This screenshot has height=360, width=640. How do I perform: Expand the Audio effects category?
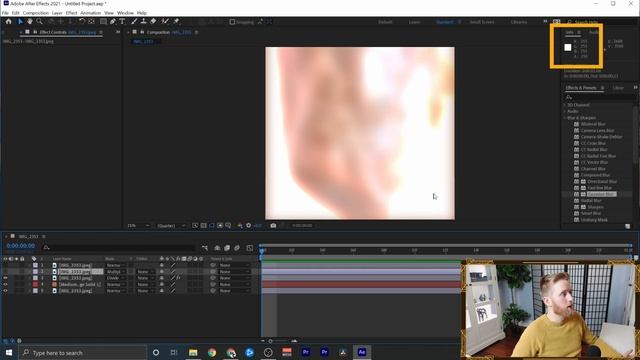(565, 111)
